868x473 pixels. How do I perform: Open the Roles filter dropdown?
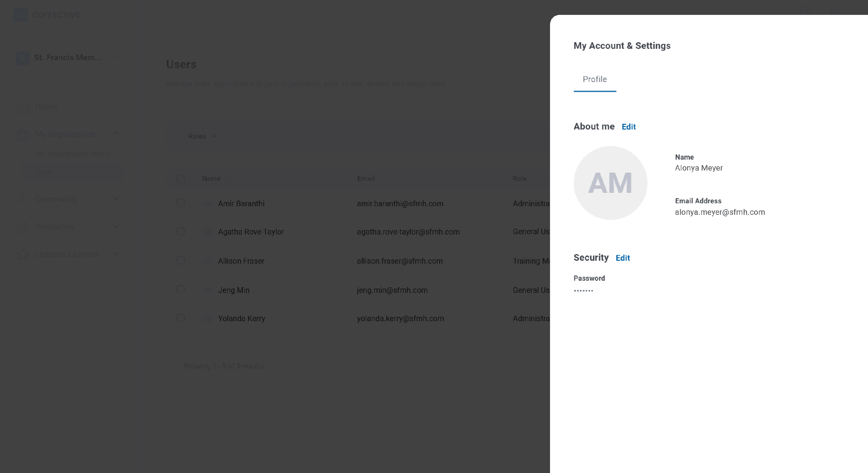pyautogui.click(x=202, y=136)
